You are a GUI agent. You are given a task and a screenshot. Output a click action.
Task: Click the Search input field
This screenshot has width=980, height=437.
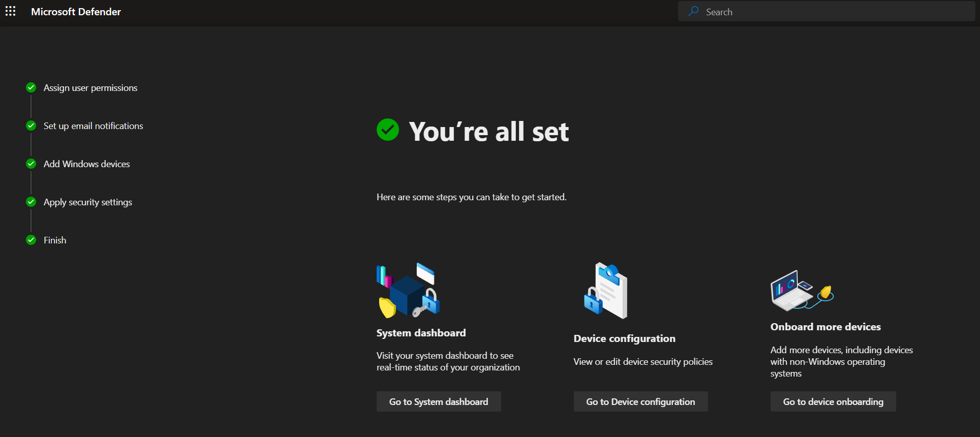click(826, 11)
